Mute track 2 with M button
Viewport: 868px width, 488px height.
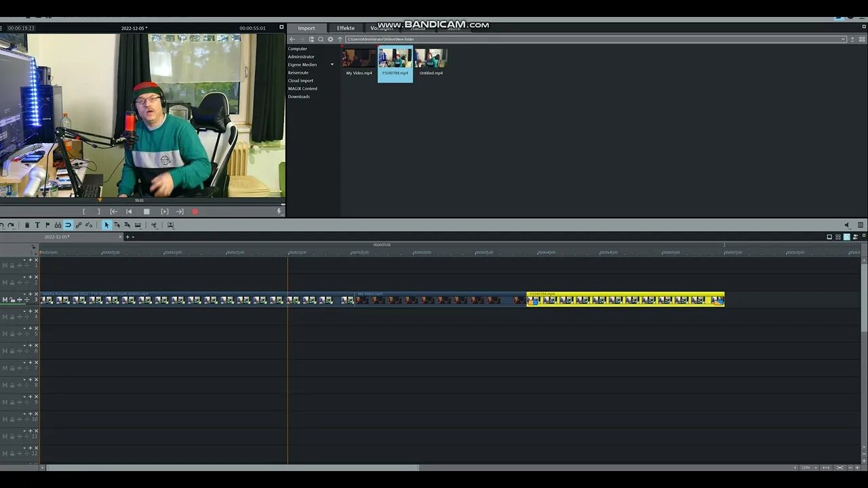(5, 283)
